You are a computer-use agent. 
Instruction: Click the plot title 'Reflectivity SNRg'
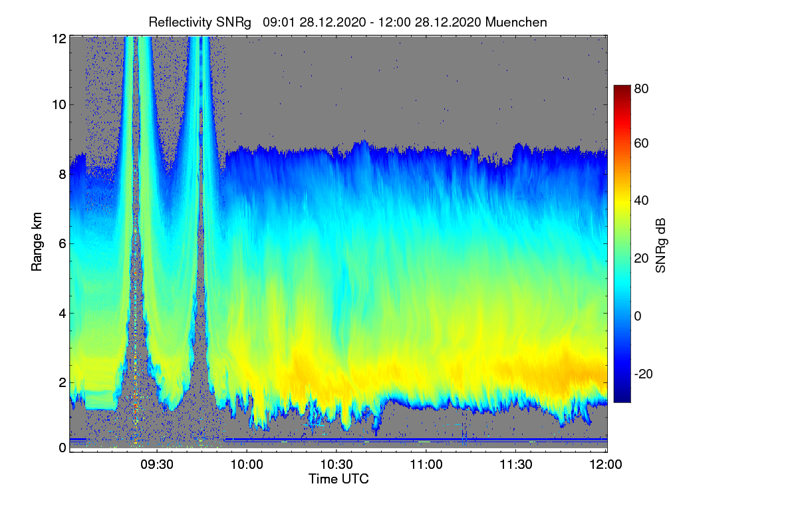(200, 22)
